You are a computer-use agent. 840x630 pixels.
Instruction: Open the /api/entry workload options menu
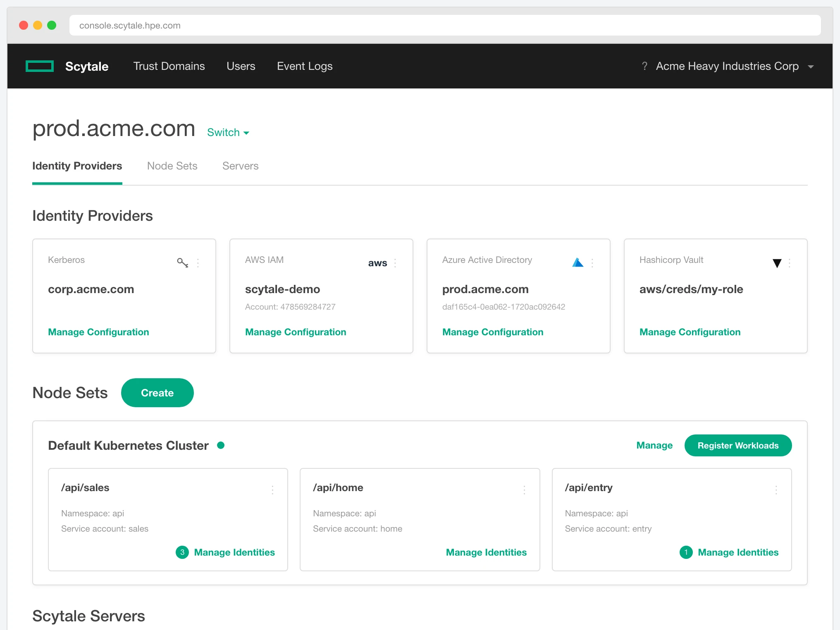pos(776,490)
